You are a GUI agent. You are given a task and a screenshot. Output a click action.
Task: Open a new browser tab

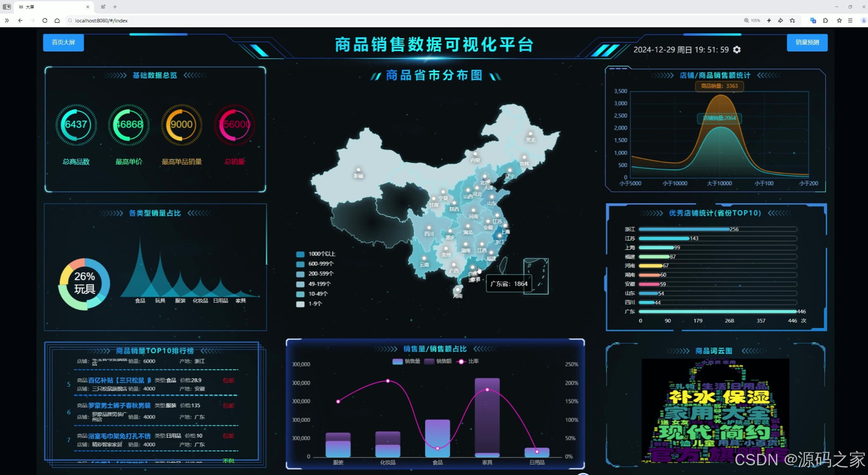[114, 7]
